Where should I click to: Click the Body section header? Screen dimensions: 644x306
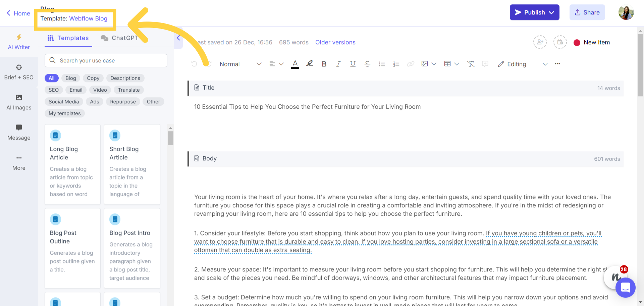point(406,159)
